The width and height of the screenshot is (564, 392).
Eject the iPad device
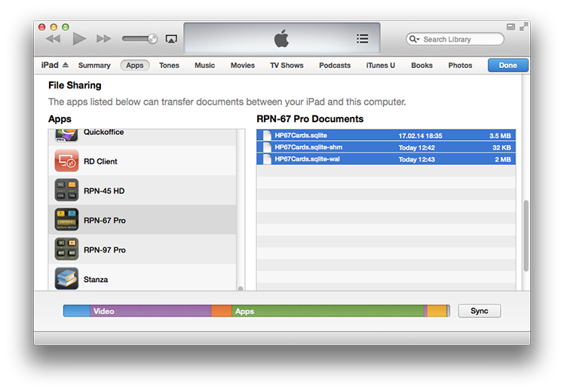click(65, 65)
